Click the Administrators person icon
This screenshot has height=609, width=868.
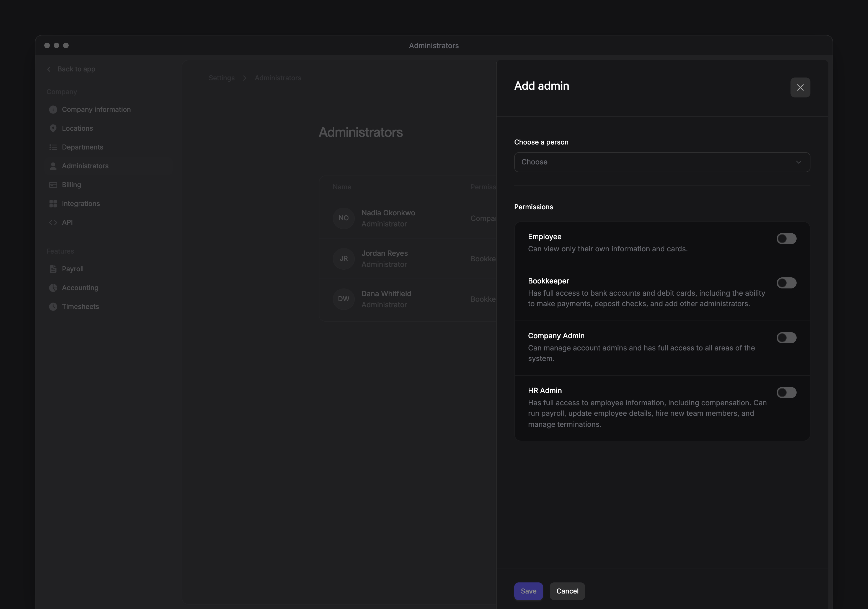click(x=53, y=166)
